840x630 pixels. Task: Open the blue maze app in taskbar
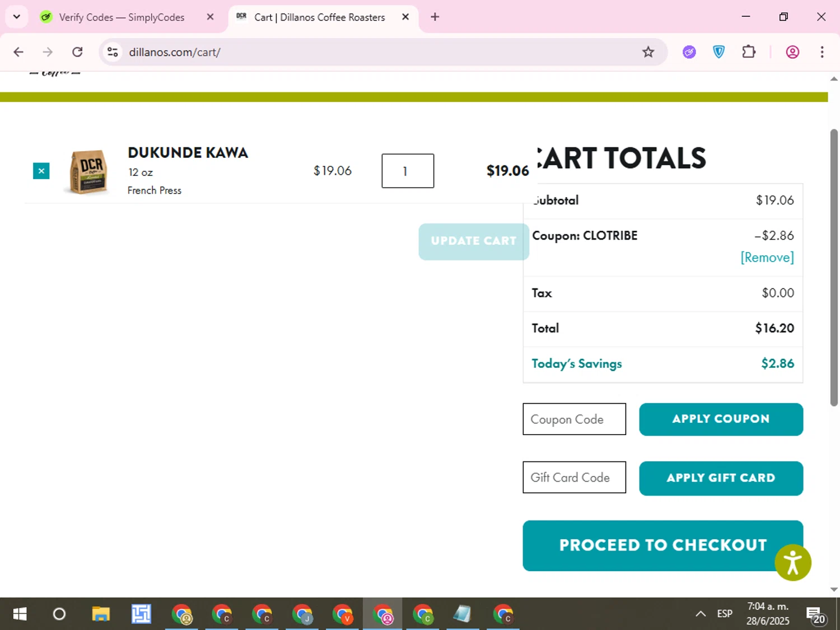(x=141, y=614)
